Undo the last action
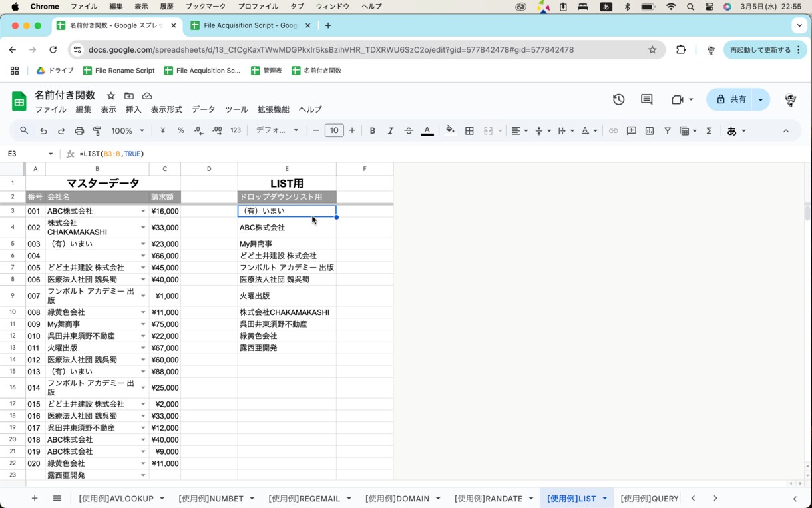 coord(43,131)
